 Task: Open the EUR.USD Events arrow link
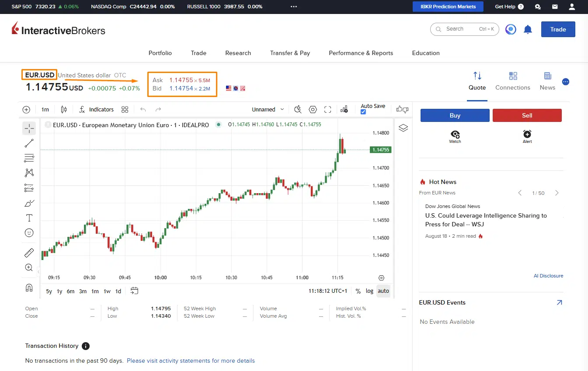click(x=559, y=302)
